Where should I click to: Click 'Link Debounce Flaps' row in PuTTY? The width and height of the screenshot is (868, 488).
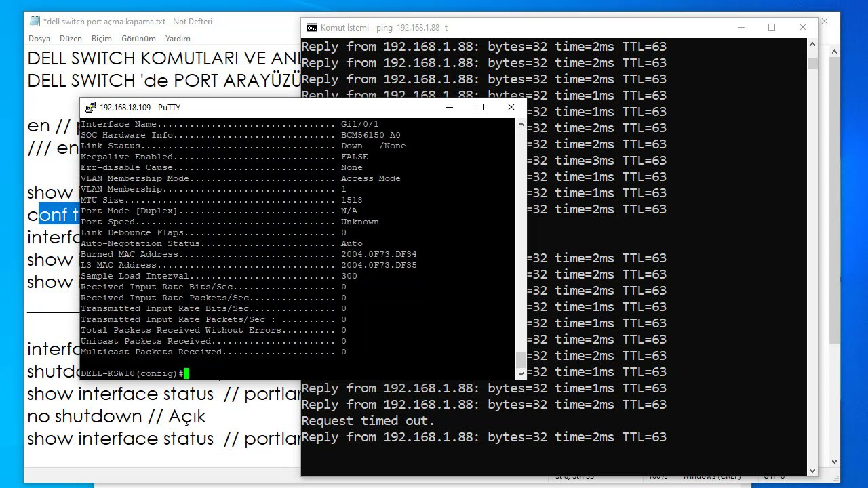[x=213, y=232]
